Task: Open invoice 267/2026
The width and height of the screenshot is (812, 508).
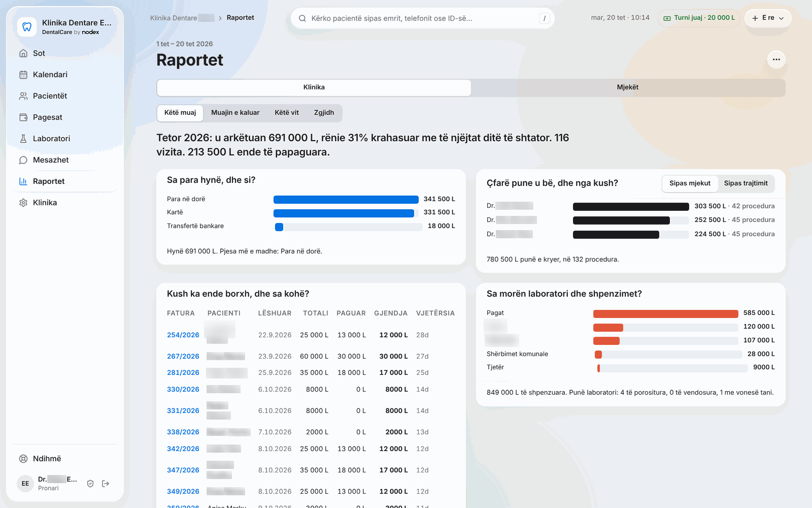Action: point(183,357)
